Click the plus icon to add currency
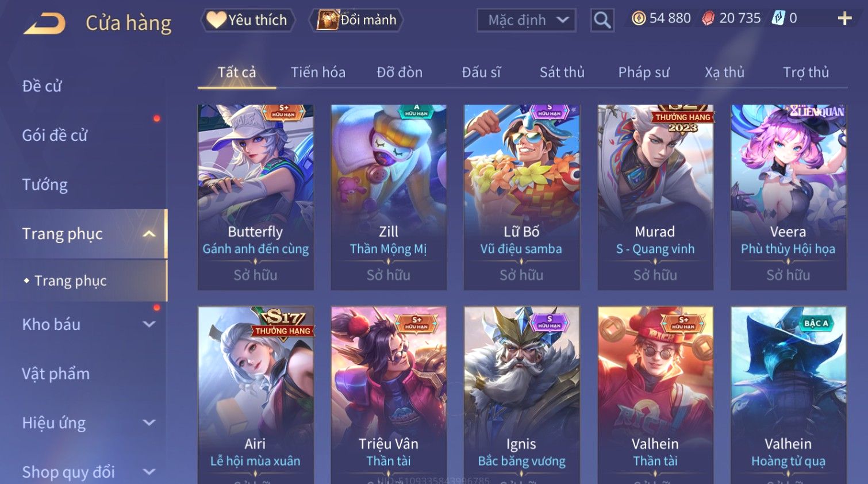This screenshot has width=868, height=484. (844, 19)
